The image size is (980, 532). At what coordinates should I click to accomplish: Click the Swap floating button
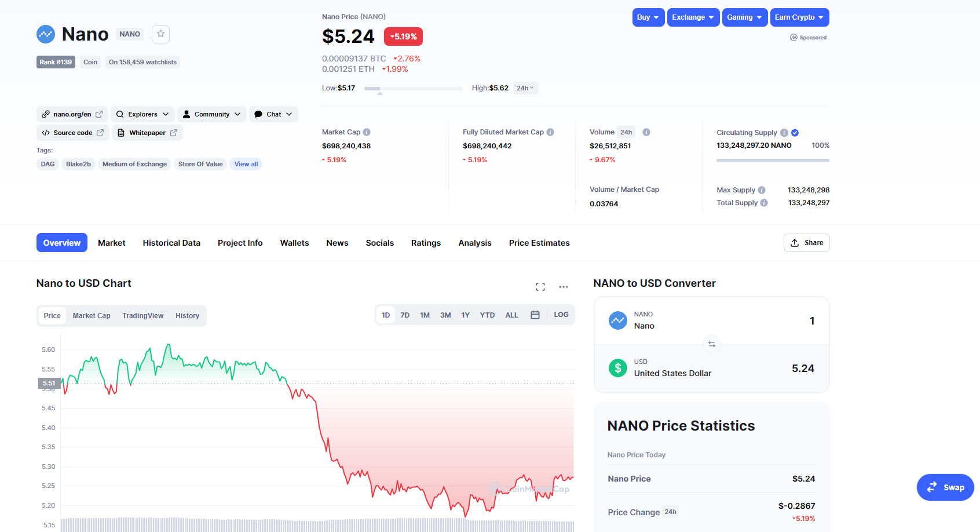[x=945, y=487]
